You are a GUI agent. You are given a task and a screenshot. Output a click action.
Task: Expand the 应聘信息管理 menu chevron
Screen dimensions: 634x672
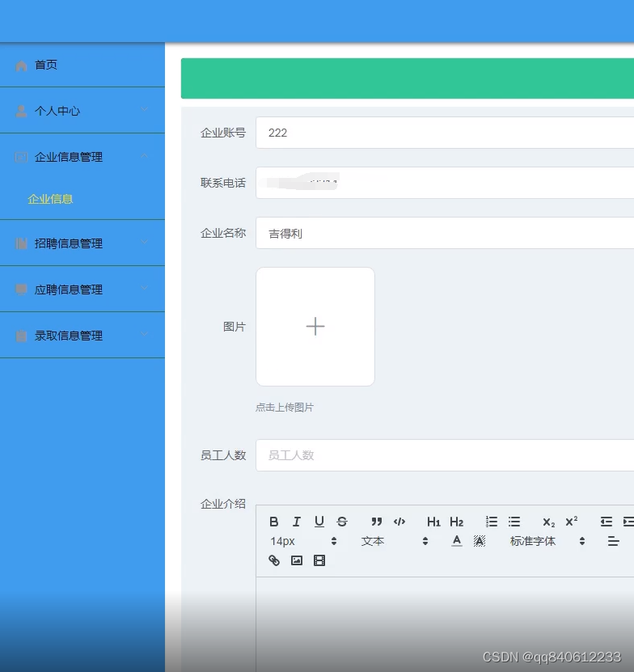pos(145,288)
